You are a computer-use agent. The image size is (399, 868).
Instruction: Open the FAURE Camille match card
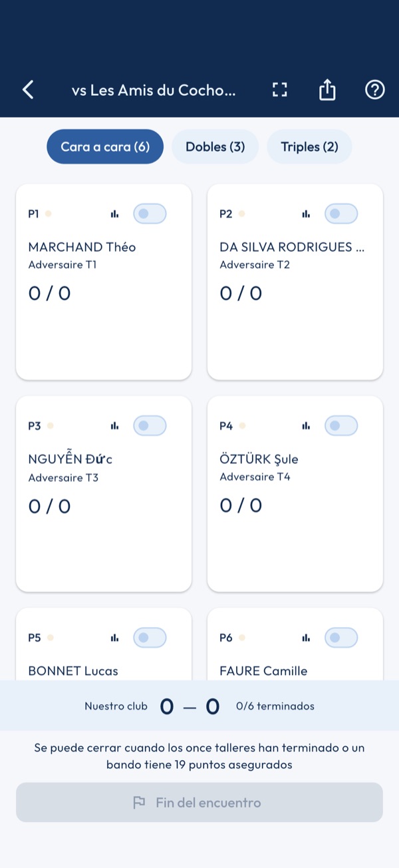295,644
